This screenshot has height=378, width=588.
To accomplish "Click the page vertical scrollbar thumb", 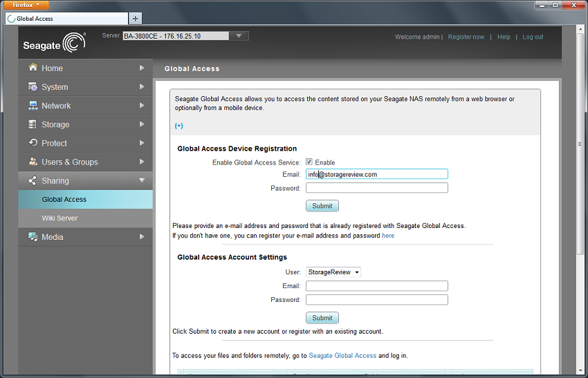I will click(580, 144).
